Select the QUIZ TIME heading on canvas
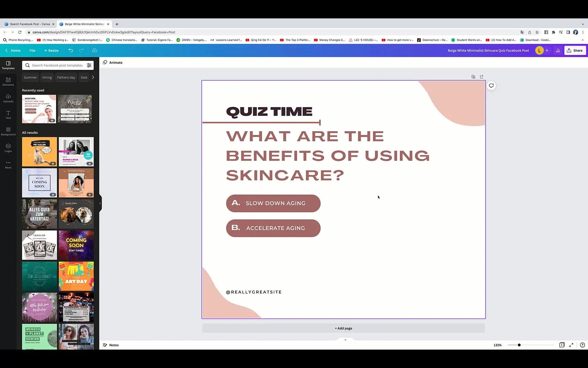 click(269, 112)
